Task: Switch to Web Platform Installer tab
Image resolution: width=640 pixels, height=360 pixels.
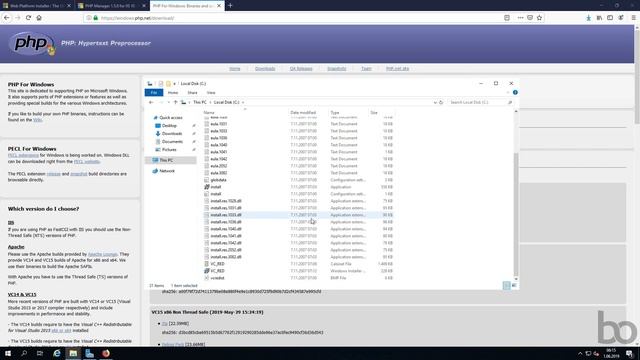Action: point(37,6)
